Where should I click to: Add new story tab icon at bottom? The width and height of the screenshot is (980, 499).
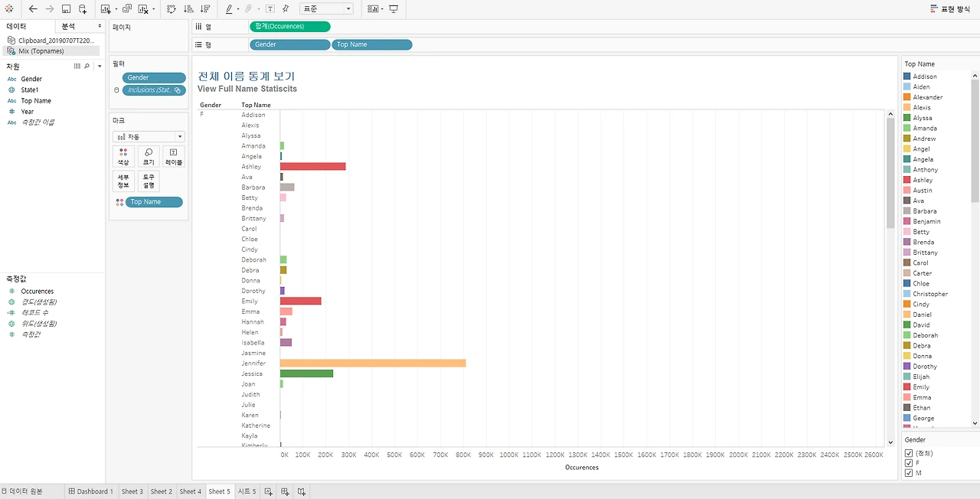point(302,491)
